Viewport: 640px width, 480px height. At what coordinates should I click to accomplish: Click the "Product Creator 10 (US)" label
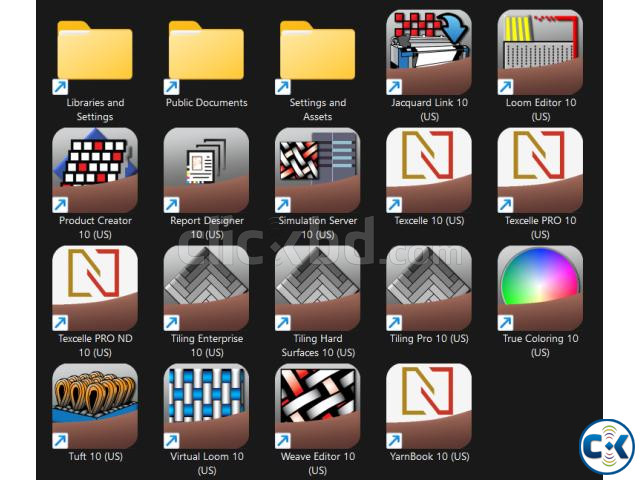coord(95,227)
